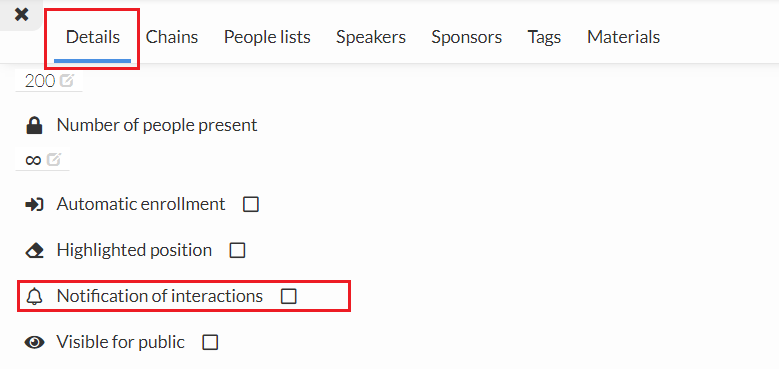Image resolution: width=780 pixels, height=369 pixels.
Task: Select the Details tab
Action: click(x=93, y=37)
